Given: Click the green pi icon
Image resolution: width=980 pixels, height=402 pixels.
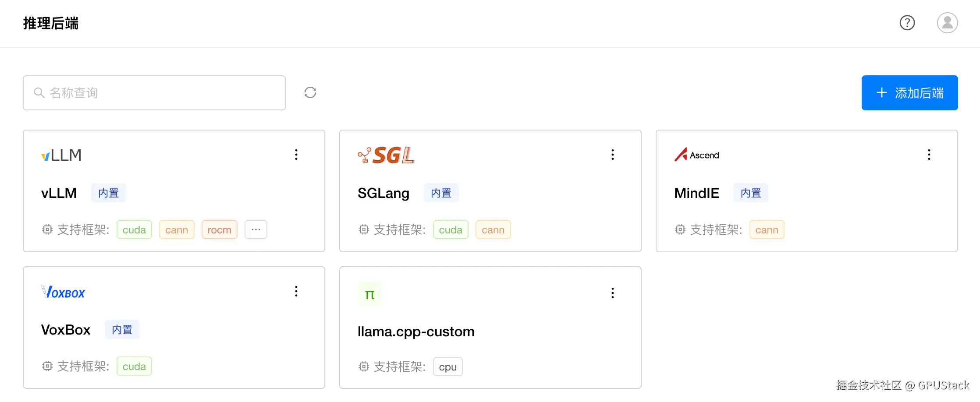Looking at the screenshot, I should click(x=369, y=294).
